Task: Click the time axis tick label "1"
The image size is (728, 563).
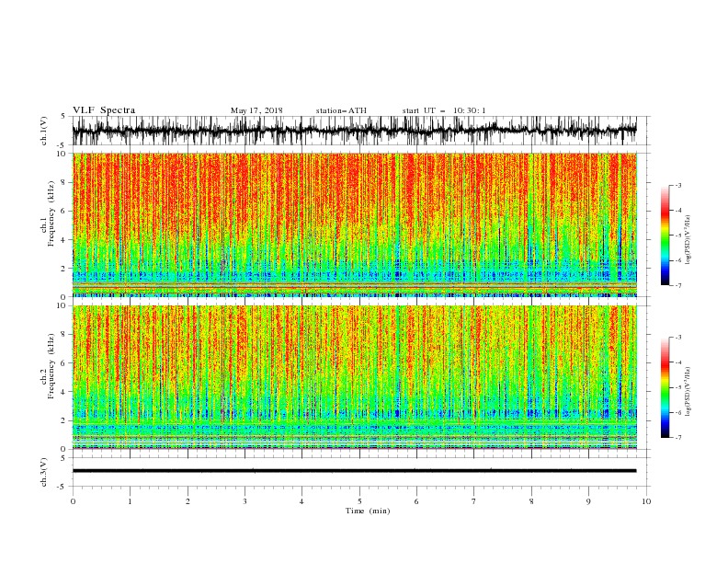Action: click(x=130, y=501)
